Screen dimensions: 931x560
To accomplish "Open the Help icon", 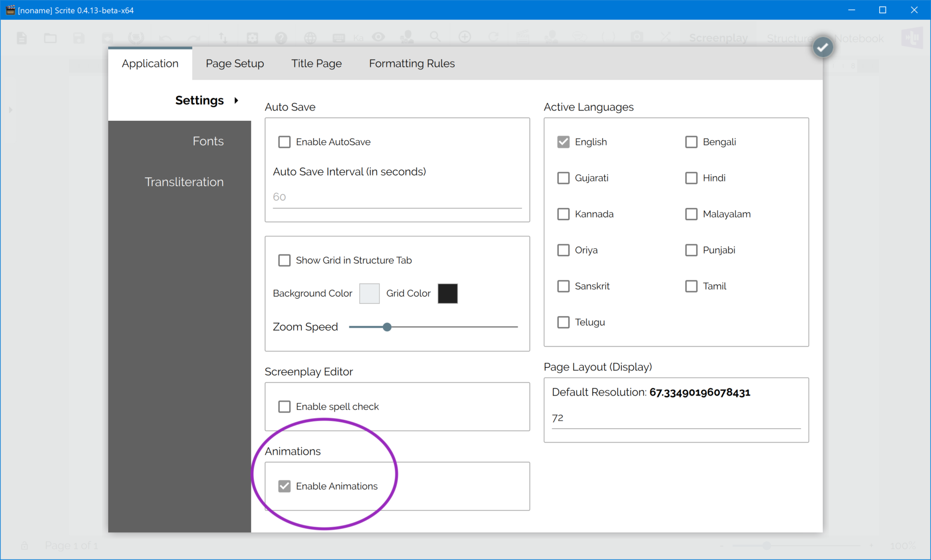I will [x=281, y=38].
